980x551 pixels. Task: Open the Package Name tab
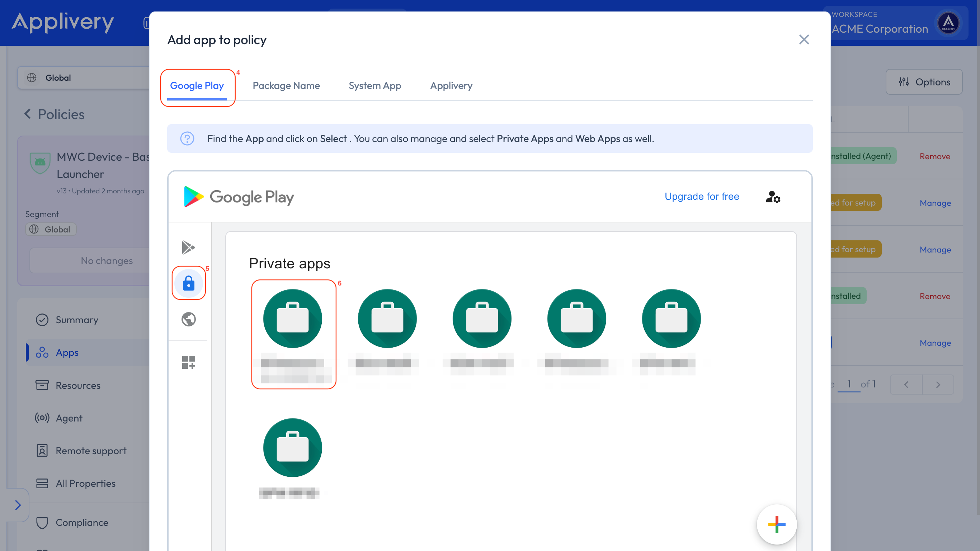click(286, 86)
